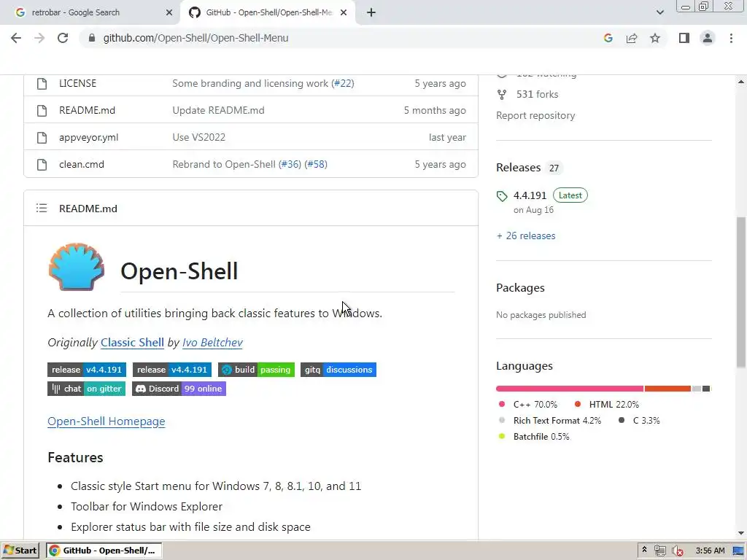Viewport: 747px width, 560px height.
Task: Open the appveyor.yml file
Action: [x=88, y=138]
